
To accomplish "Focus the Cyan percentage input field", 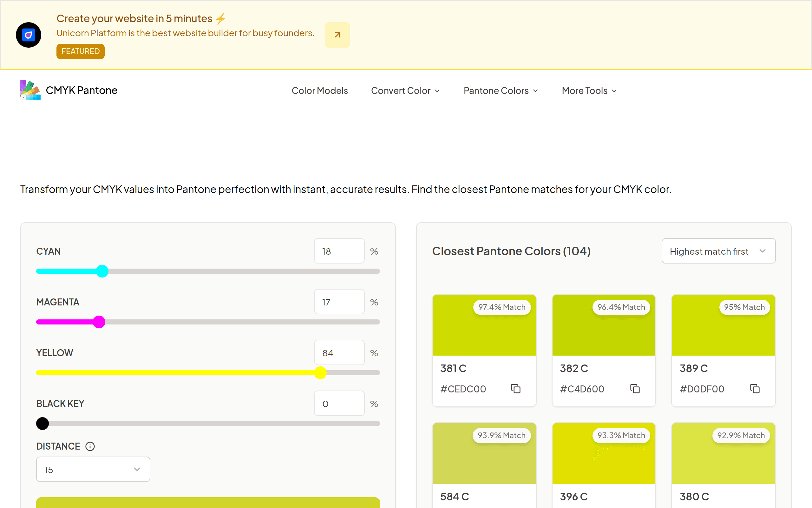I will tap(339, 251).
